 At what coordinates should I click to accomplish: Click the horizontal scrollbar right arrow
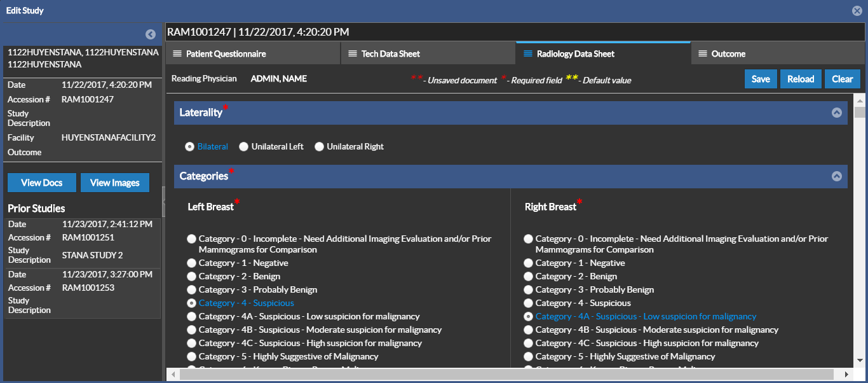[x=846, y=374]
